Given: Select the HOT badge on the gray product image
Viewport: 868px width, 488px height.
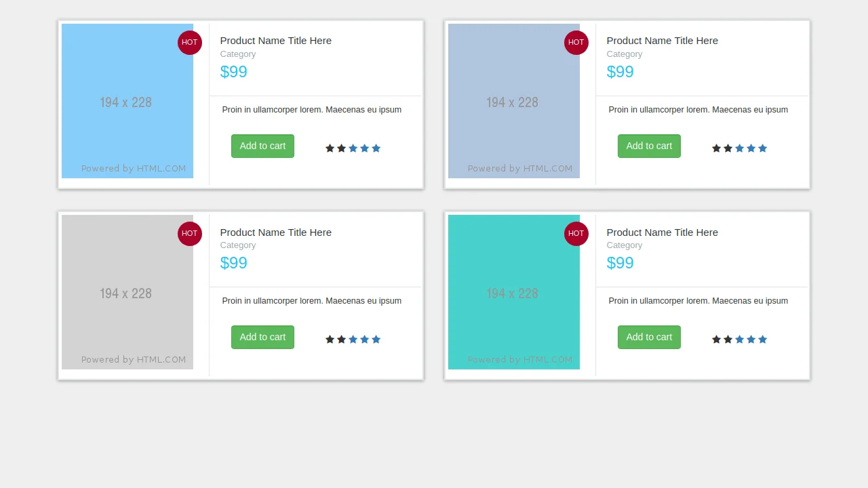Looking at the screenshot, I should [189, 234].
